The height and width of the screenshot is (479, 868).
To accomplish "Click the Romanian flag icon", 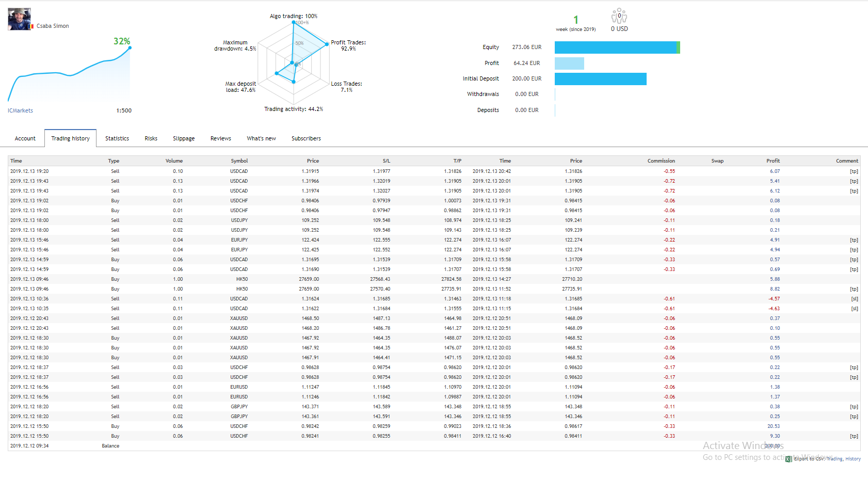I will click(33, 26).
